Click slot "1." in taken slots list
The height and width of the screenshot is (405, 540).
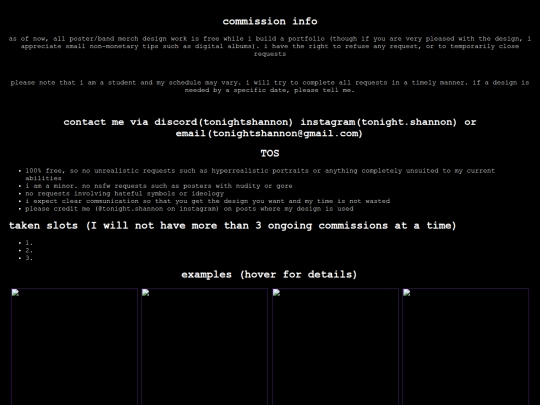click(29, 243)
